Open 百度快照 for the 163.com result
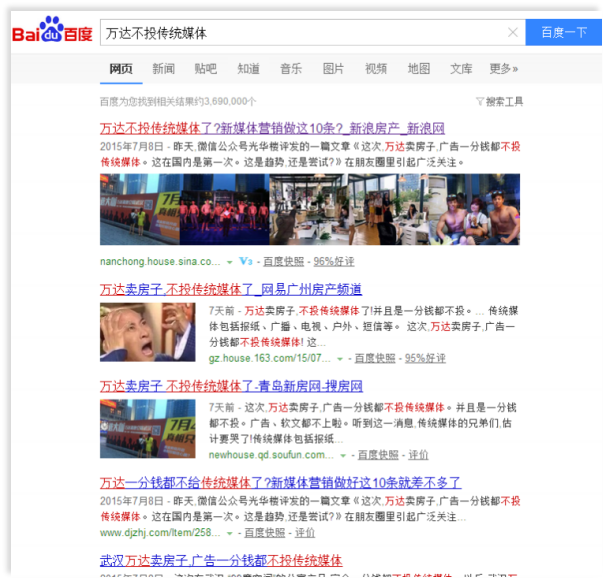This screenshot has width=605, height=581. (x=375, y=358)
